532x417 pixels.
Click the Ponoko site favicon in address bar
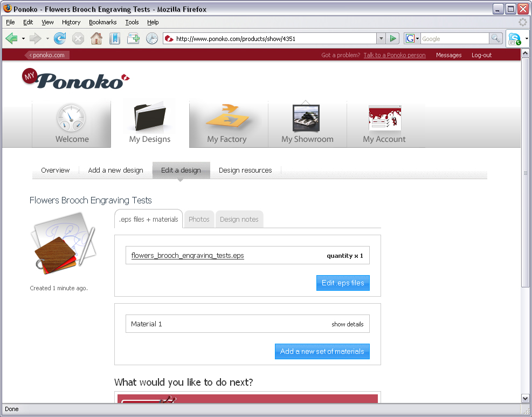pos(169,39)
